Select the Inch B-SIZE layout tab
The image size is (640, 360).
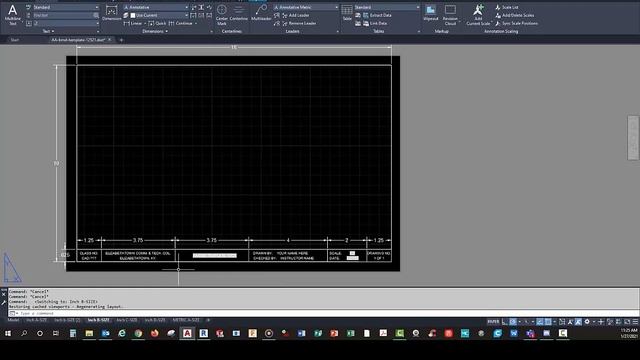coord(98,320)
